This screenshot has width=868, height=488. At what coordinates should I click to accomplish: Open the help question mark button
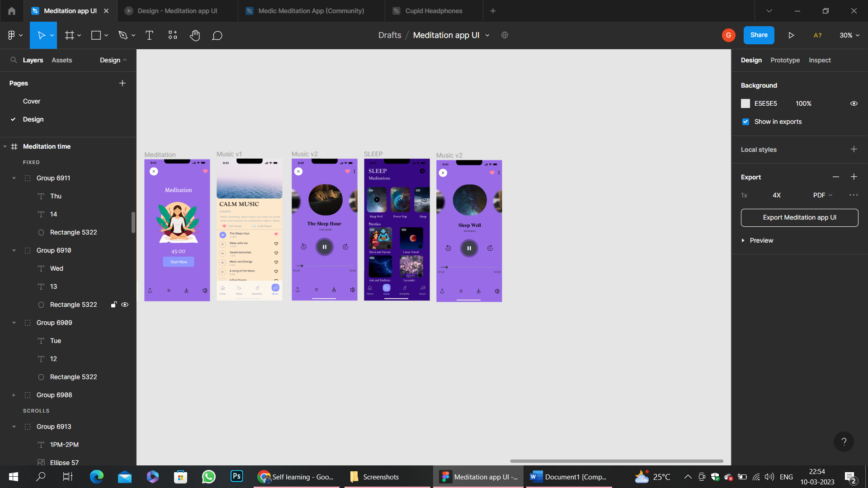pyautogui.click(x=844, y=442)
